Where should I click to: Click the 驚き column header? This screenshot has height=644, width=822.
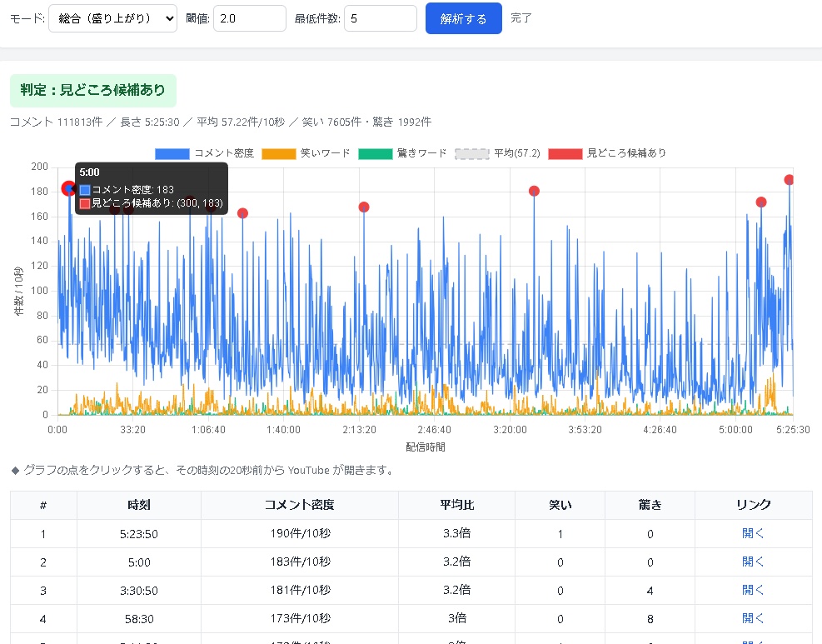click(650, 505)
